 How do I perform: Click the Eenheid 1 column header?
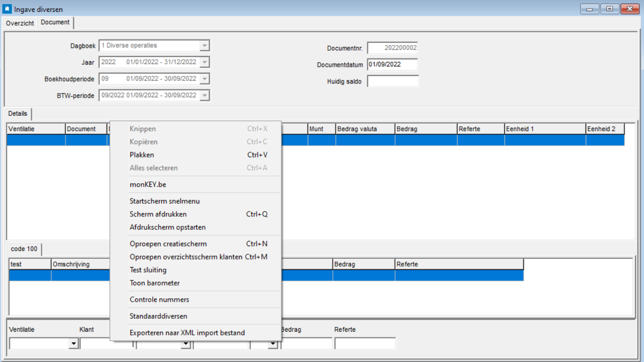545,129
